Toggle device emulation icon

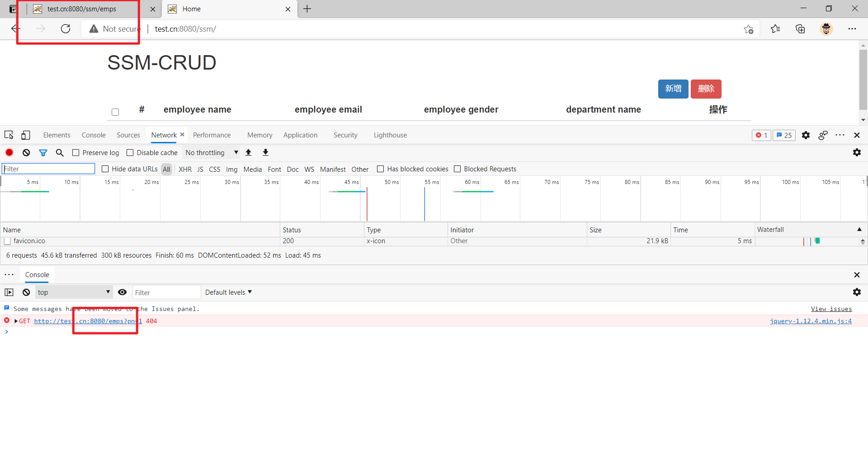[26, 135]
